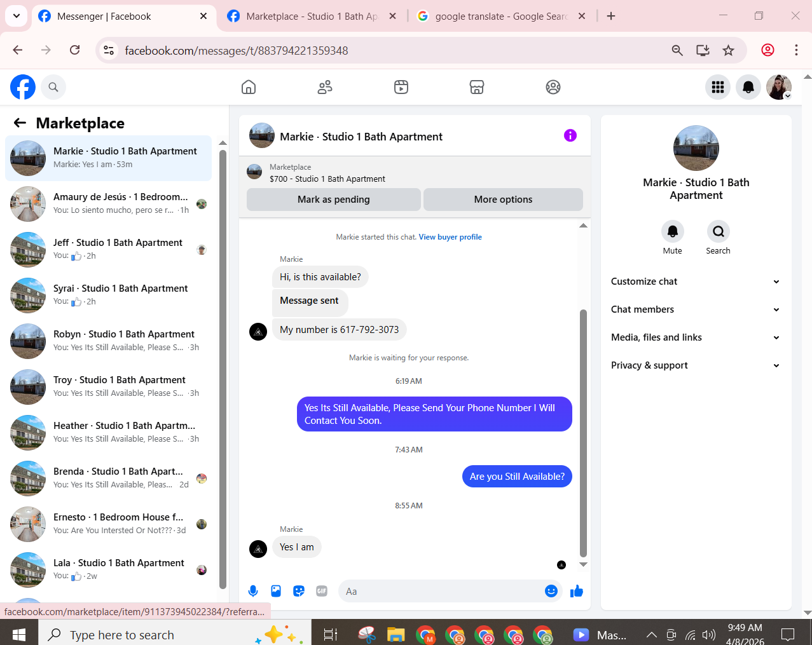Attach a file with the image icon
The width and height of the screenshot is (812, 645).
click(x=276, y=591)
